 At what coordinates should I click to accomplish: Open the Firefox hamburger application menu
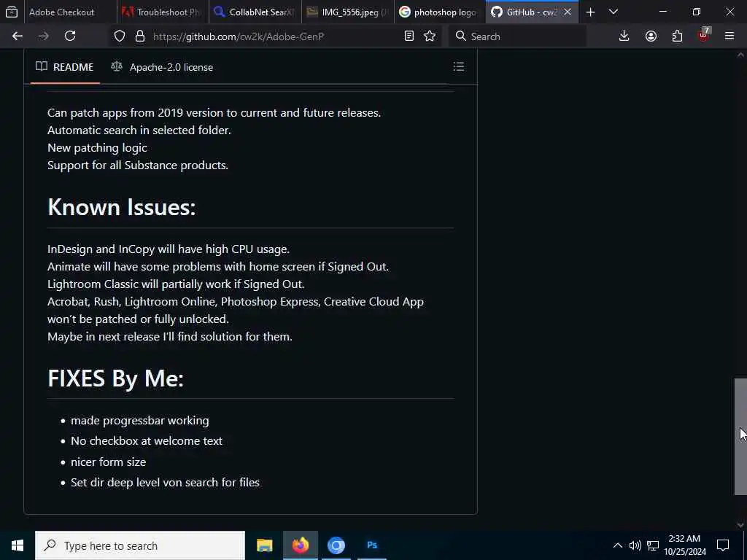coord(729,36)
